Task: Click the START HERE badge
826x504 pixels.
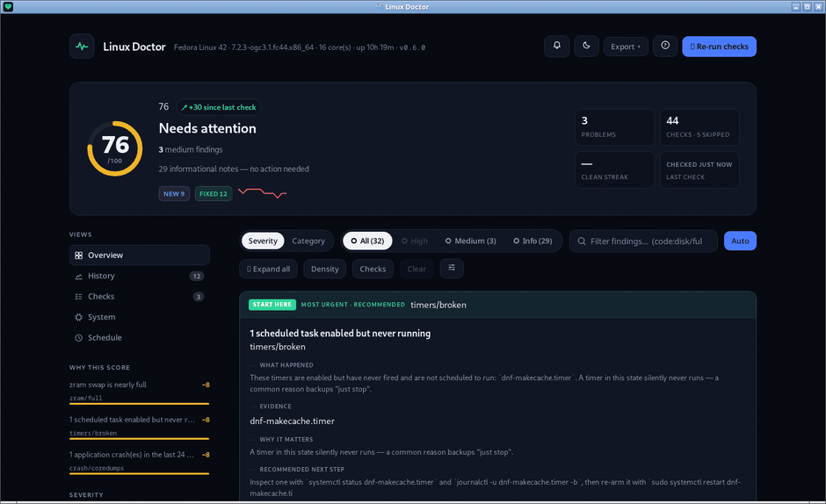Action: [272, 305]
